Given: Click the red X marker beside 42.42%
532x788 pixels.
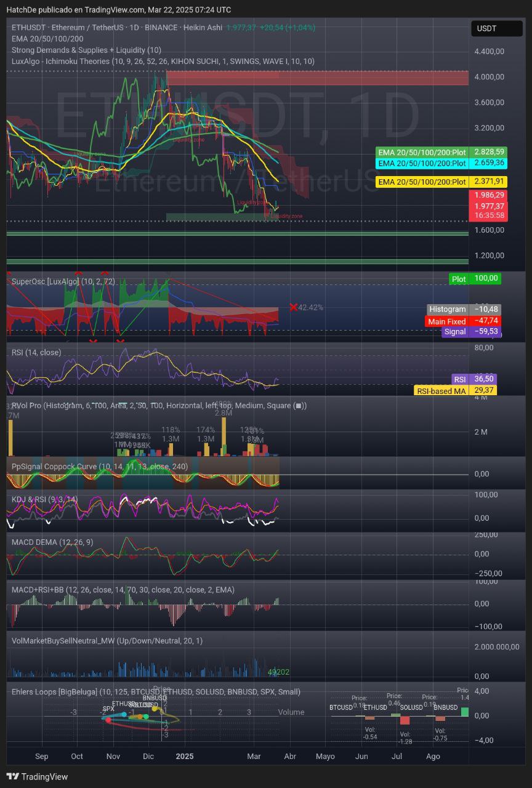Looking at the screenshot, I should click(x=293, y=307).
